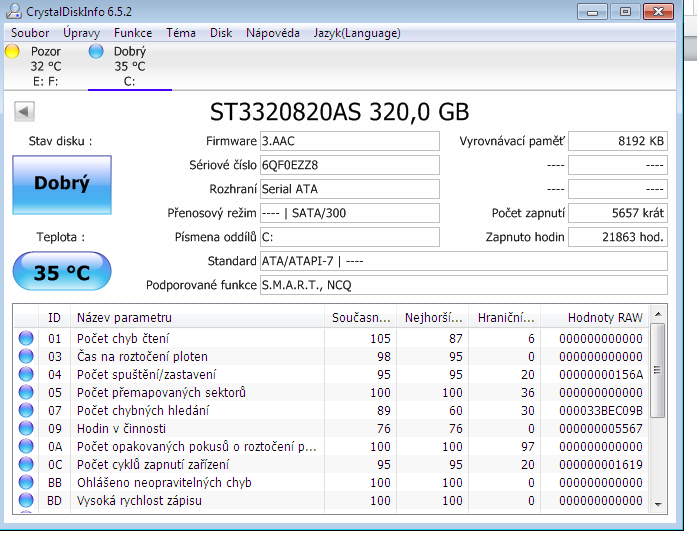697x535 pixels.
Task: Select the row Počet spuštění/zastavení
Action: point(331,374)
